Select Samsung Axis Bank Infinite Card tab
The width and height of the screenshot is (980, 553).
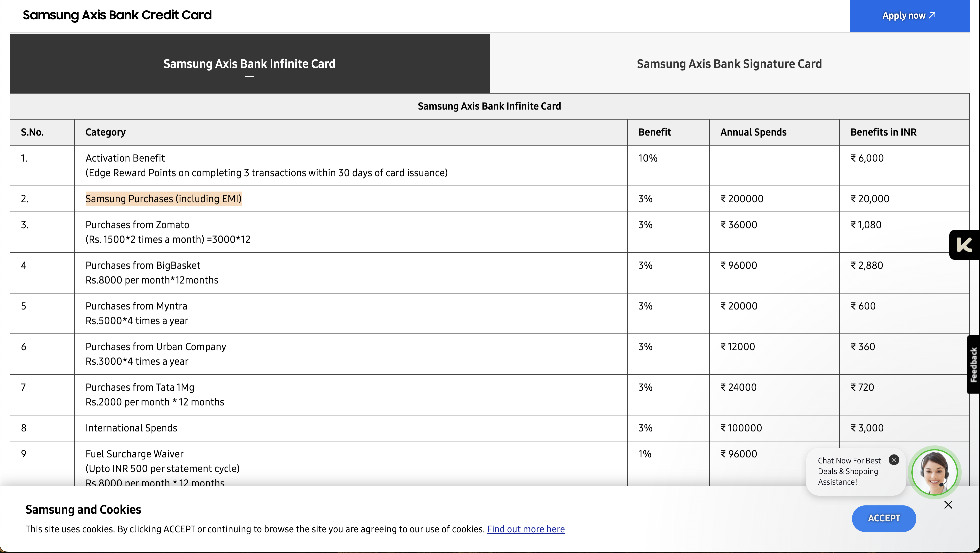(249, 64)
